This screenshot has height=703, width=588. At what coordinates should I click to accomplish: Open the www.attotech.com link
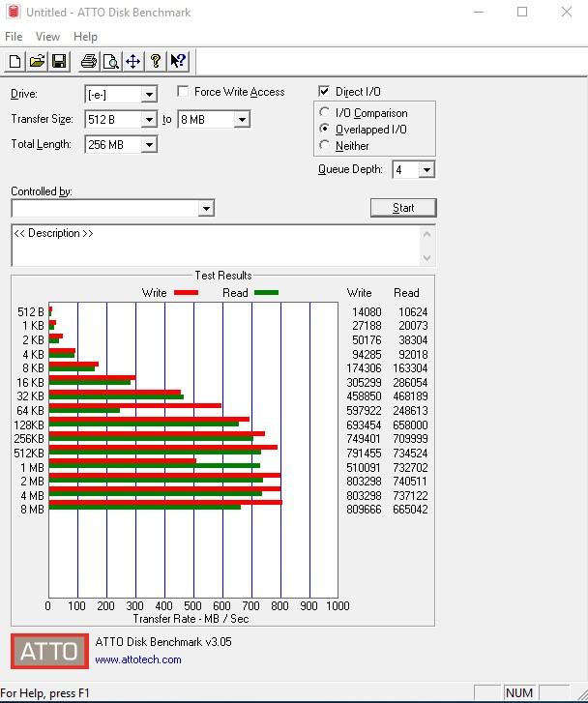138,659
